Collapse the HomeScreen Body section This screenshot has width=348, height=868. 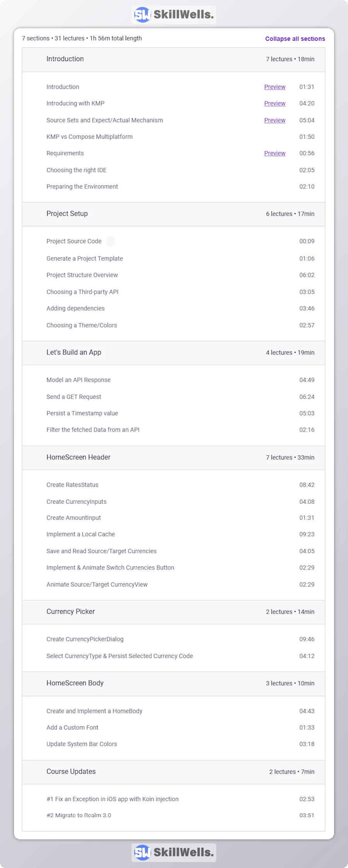point(174,683)
